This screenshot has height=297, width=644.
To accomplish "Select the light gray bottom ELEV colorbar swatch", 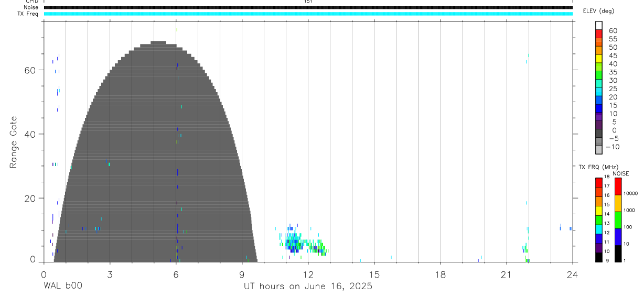I will pos(599,150).
